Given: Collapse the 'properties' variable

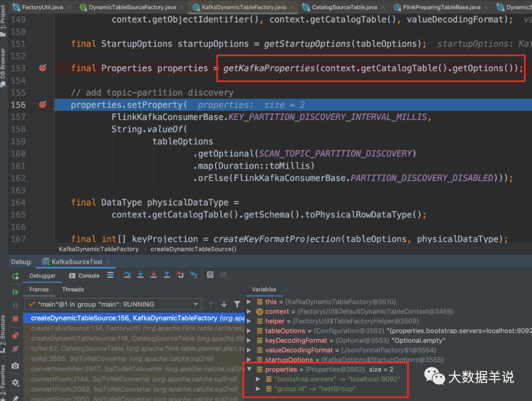Looking at the screenshot, I should click(x=249, y=370).
